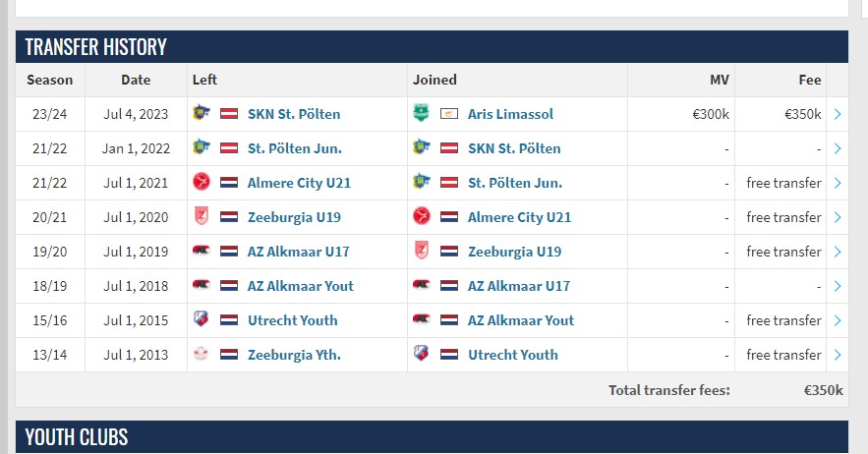Open Almere City U21 link in Joined column
868x454 pixels.
519,217
